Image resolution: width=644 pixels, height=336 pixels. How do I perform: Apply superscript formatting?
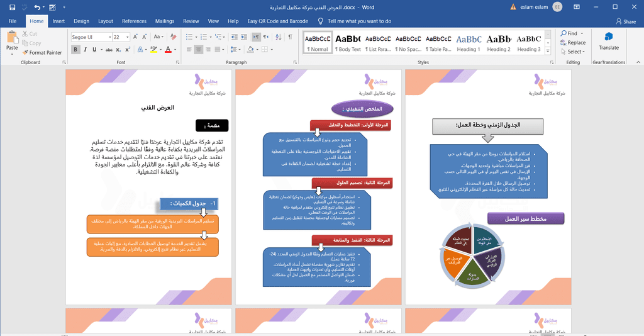click(128, 50)
